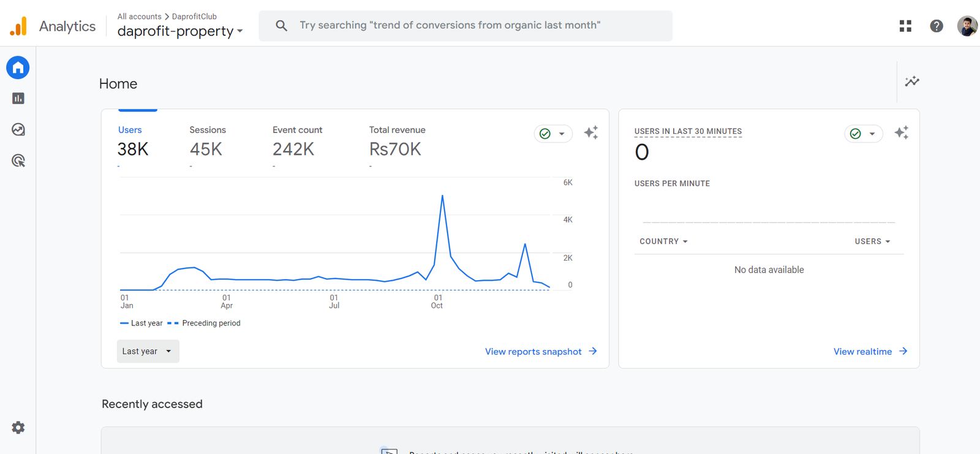980x454 pixels.
Task: Open daprofit-property account selector dropdown
Action: (x=180, y=31)
